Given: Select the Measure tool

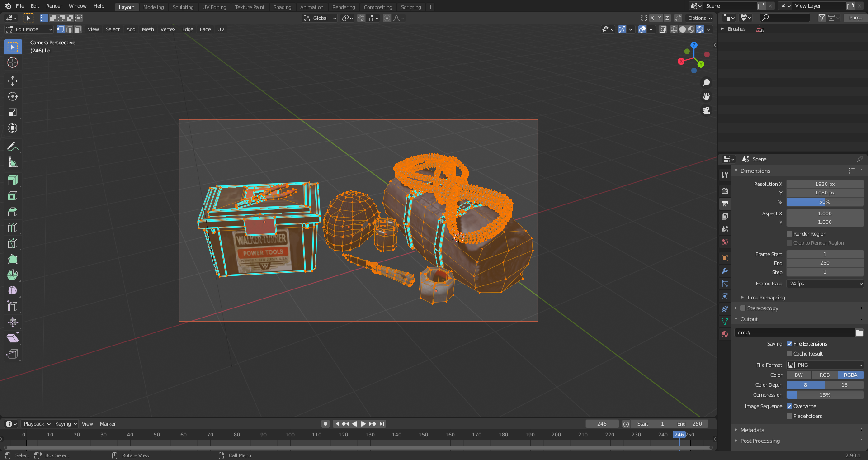Looking at the screenshot, I should (x=12, y=162).
